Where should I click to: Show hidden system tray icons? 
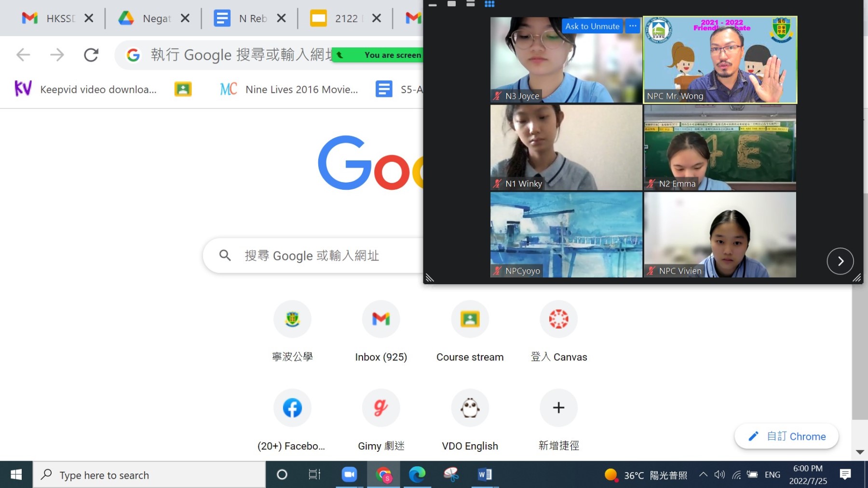(703, 475)
